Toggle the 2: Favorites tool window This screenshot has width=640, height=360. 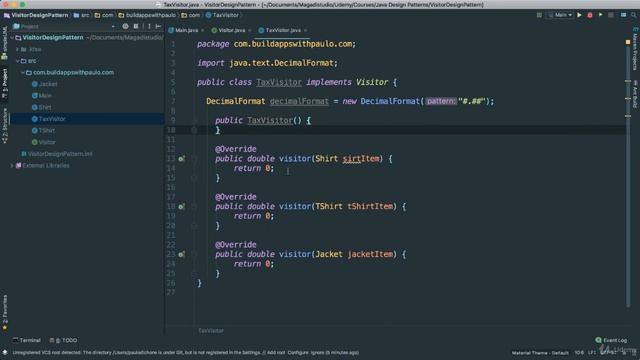click(4, 312)
